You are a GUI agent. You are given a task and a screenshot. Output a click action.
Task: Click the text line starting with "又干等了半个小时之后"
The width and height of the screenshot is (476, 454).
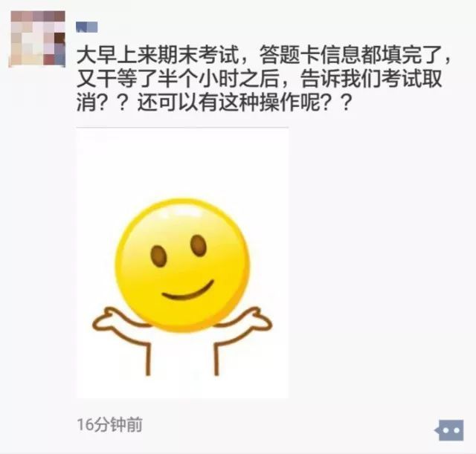click(x=259, y=79)
